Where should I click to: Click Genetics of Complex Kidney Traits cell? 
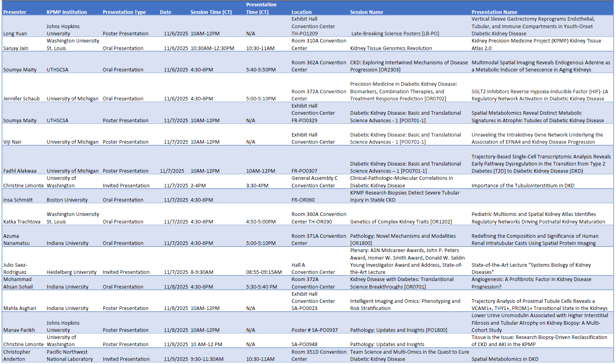point(401,221)
